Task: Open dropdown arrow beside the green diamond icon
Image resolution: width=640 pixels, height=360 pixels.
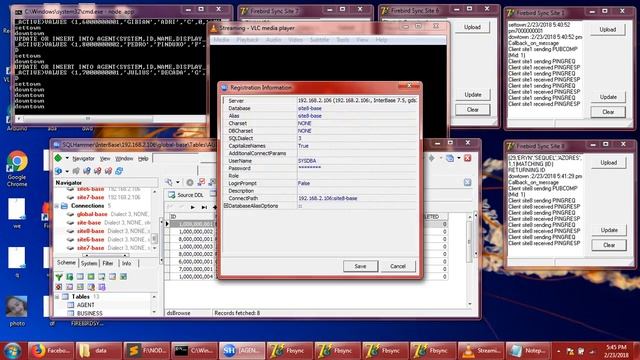Action: (x=67, y=158)
